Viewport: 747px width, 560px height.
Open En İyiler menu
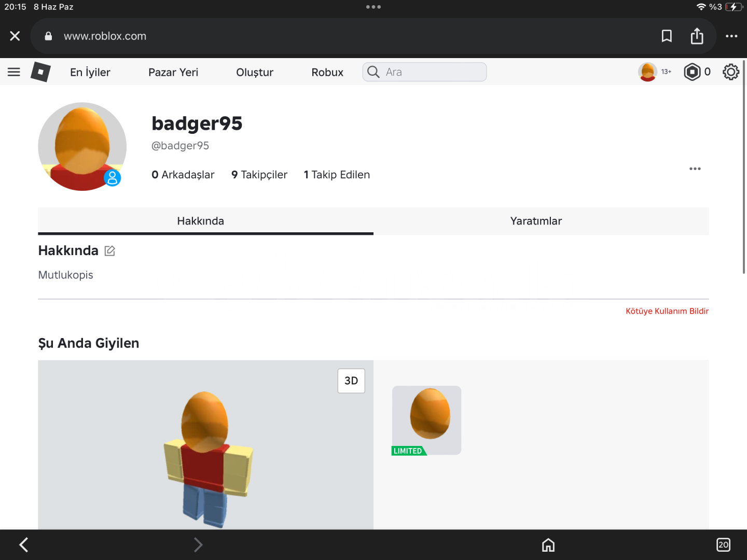(x=90, y=72)
